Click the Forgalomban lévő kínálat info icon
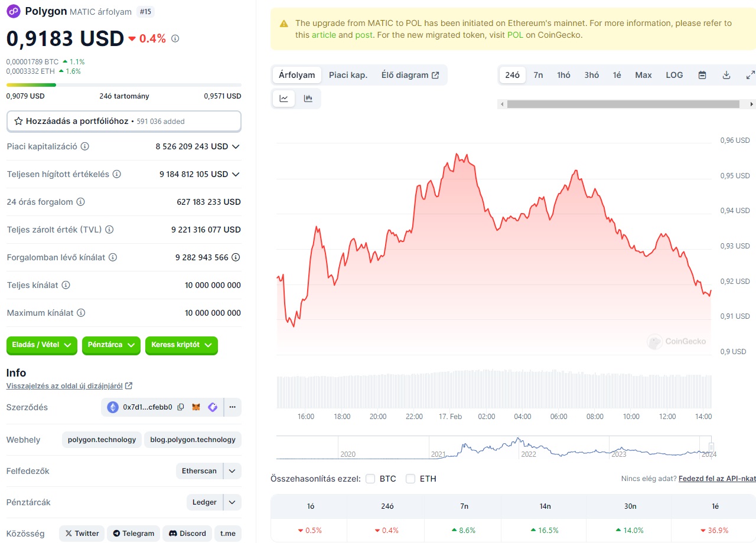Screen dimensions: 756x543 pyautogui.click(x=112, y=257)
